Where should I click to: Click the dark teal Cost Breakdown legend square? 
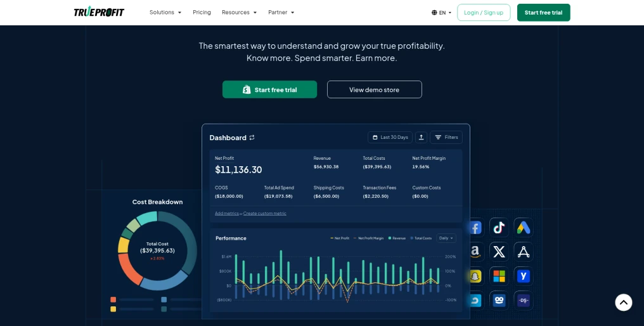pos(164,309)
